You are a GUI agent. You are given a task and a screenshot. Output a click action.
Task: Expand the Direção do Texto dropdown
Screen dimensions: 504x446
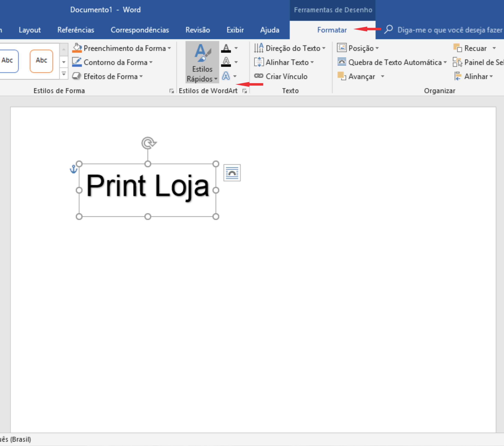(324, 48)
